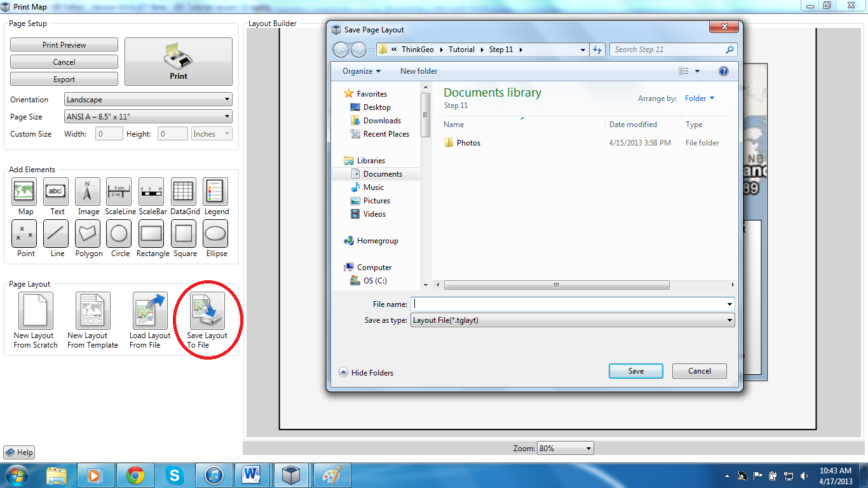Select Documents in the navigation pane

[383, 174]
